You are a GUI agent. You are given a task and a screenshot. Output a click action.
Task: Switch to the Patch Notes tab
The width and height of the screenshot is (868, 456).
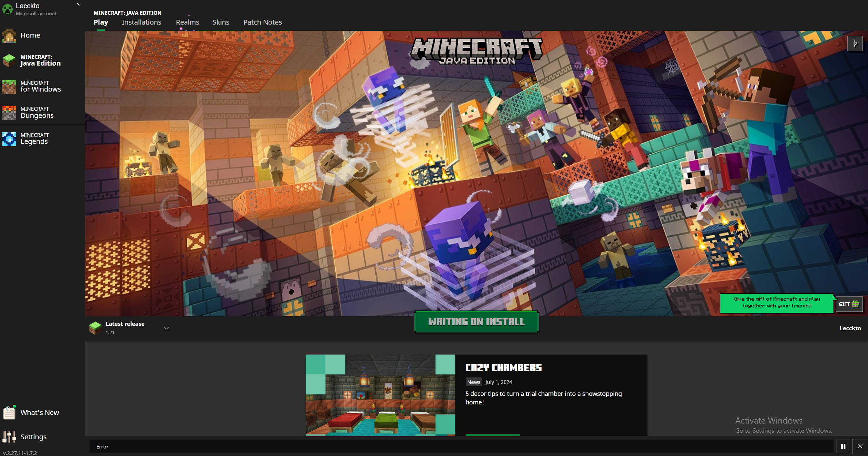pyautogui.click(x=262, y=22)
